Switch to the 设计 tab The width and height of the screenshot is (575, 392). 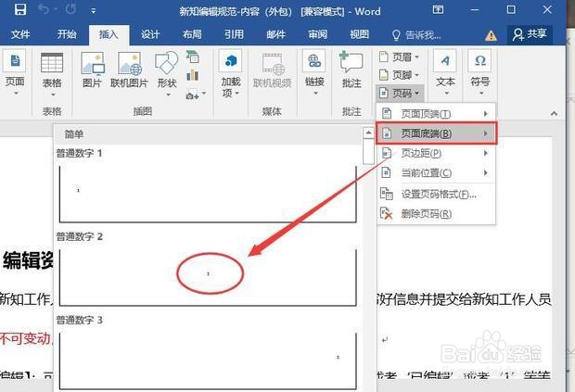(x=150, y=34)
